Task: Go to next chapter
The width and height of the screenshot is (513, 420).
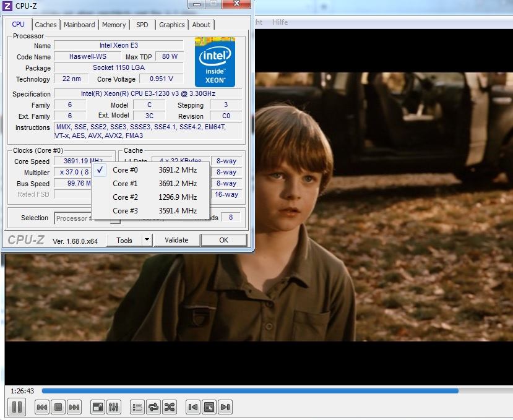Action: [x=225, y=407]
